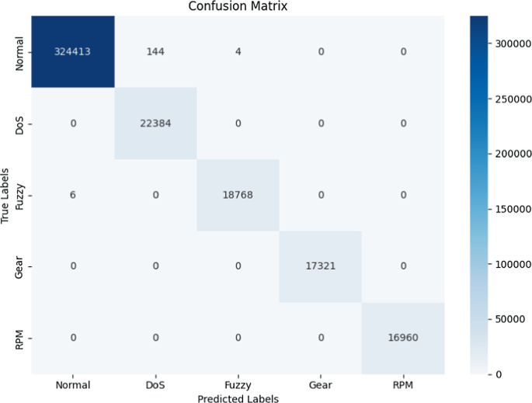Click the colorbar near the 150000 mark

[x=478, y=209]
